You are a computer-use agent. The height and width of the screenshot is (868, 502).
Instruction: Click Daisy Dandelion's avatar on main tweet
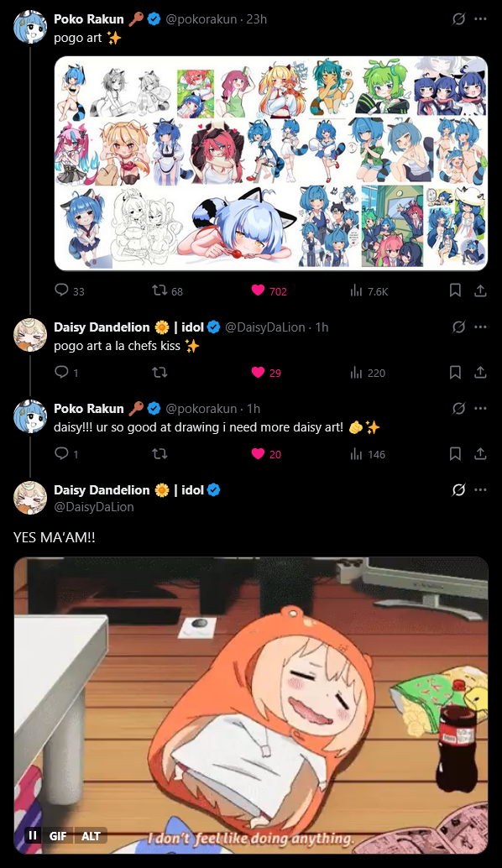click(30, 498)
